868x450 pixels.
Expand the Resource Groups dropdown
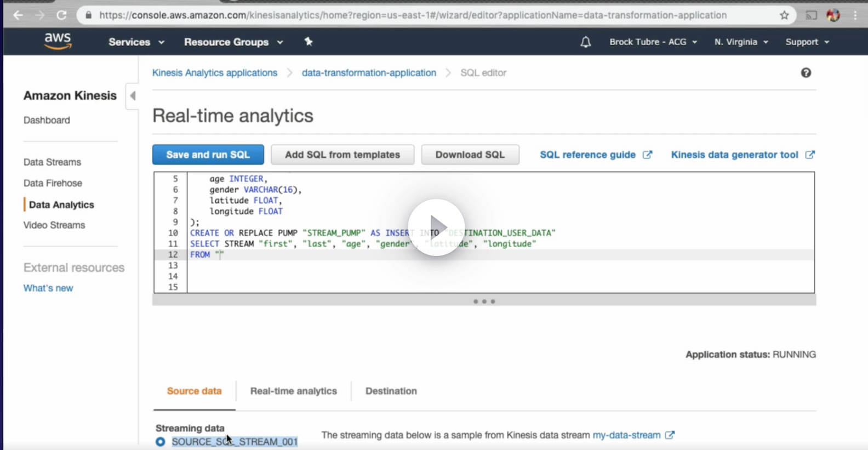point(233,42)
